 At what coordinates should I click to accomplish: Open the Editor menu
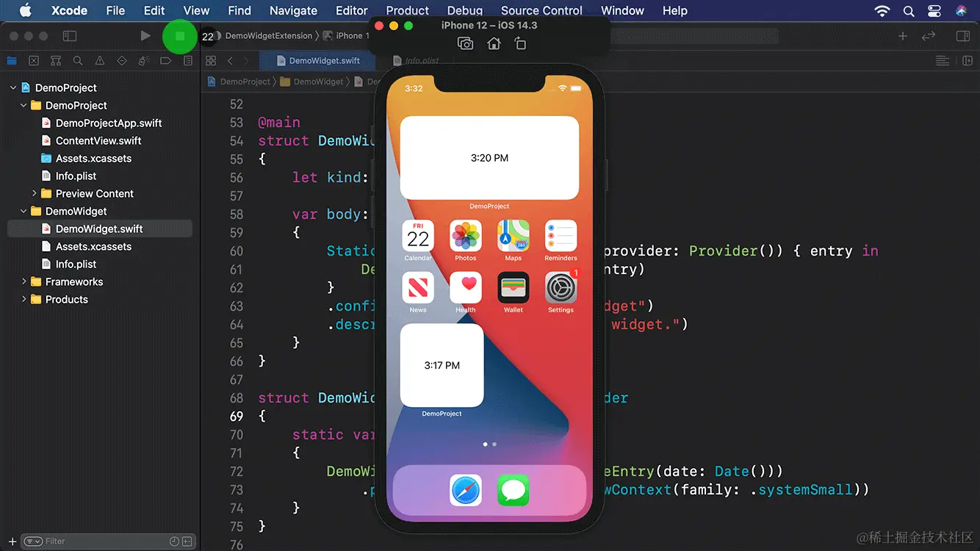[351, 10]
